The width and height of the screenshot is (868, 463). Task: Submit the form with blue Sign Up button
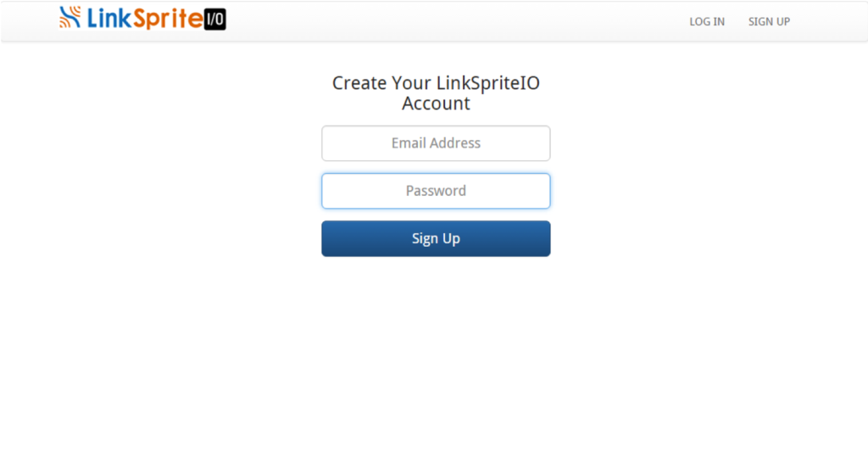(436, 238)
